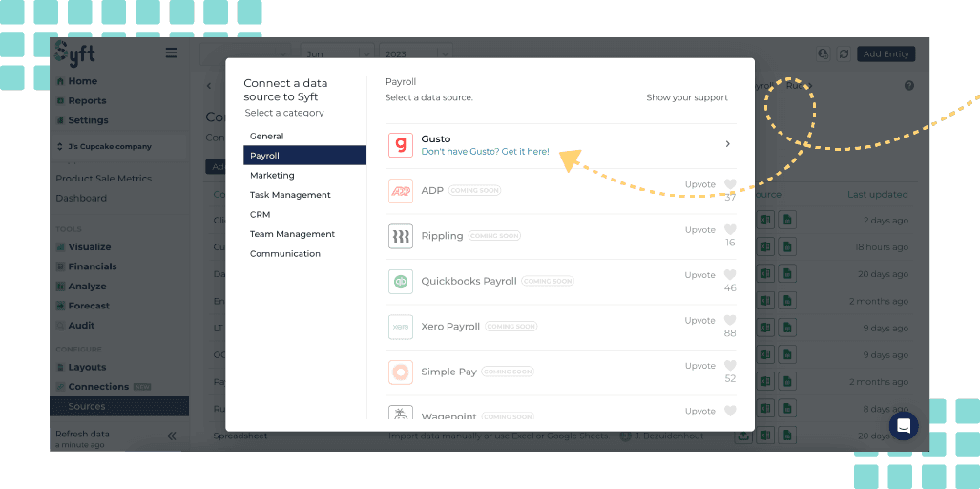Open Connections under Configure
This screenshot has width=980, height=489.
[x=98, y=387]
